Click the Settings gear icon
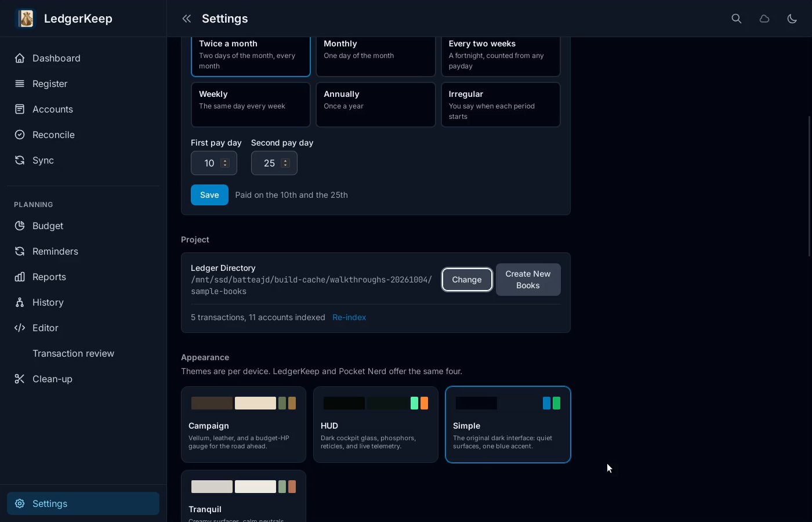Image resolution: width=812 pixels, height=522 pixels. 20,503
